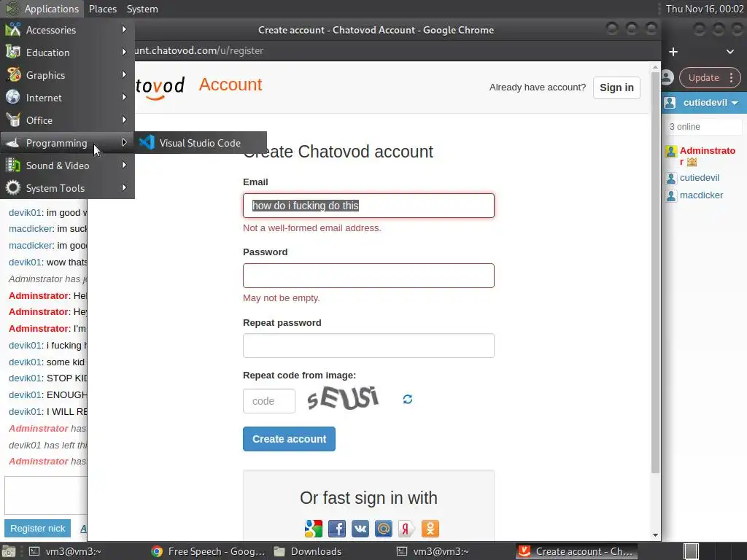Click the Adminstrator user avatar icon
The height and width of the screenshot is (560, 747).
point(671,152)
